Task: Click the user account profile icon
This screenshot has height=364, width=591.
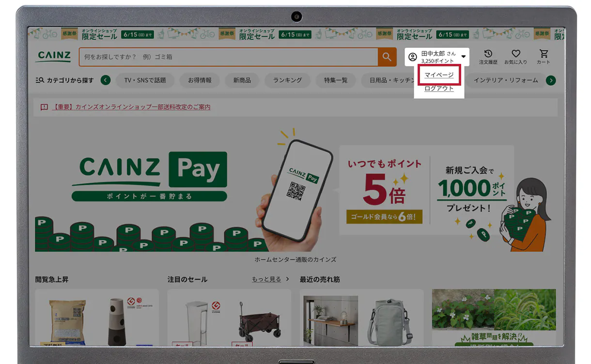Action: (413, 57)
